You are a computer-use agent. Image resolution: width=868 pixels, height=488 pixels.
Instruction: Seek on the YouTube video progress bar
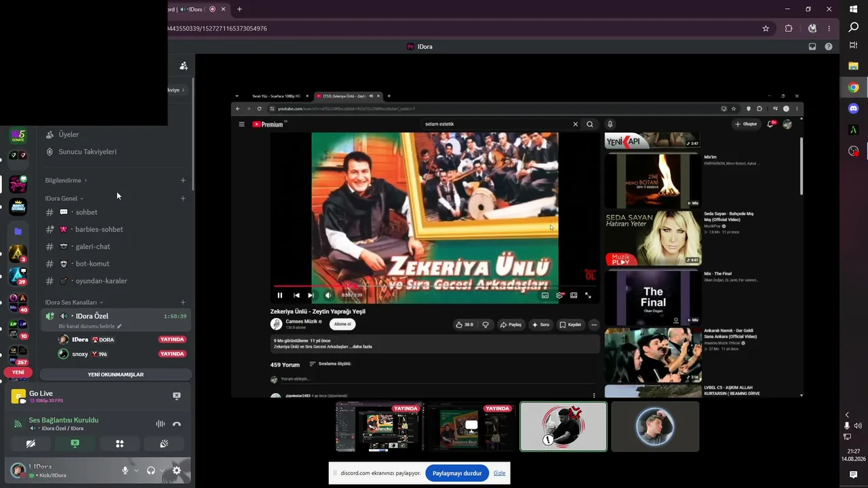434,287
